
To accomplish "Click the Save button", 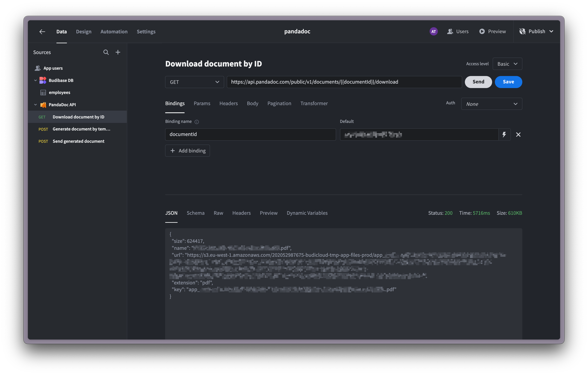I will point(508,82).
